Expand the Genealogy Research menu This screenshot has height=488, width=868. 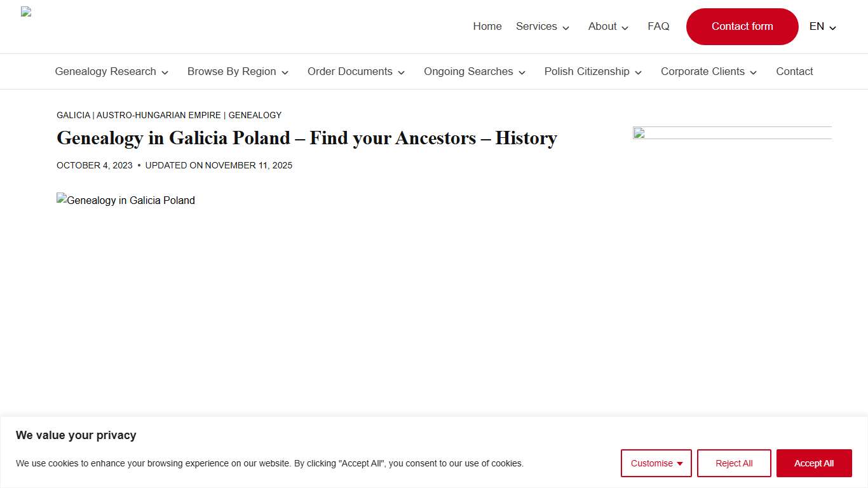point(105,71)
